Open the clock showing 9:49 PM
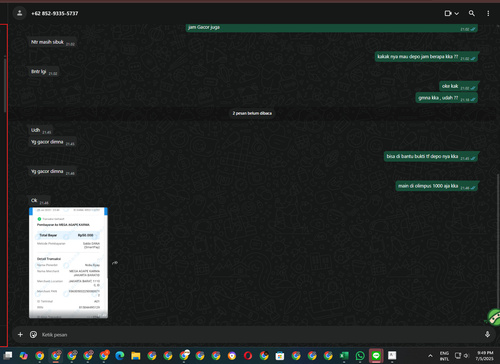The height and width of the screenshot is (364, 500). [x=485, y=356]
